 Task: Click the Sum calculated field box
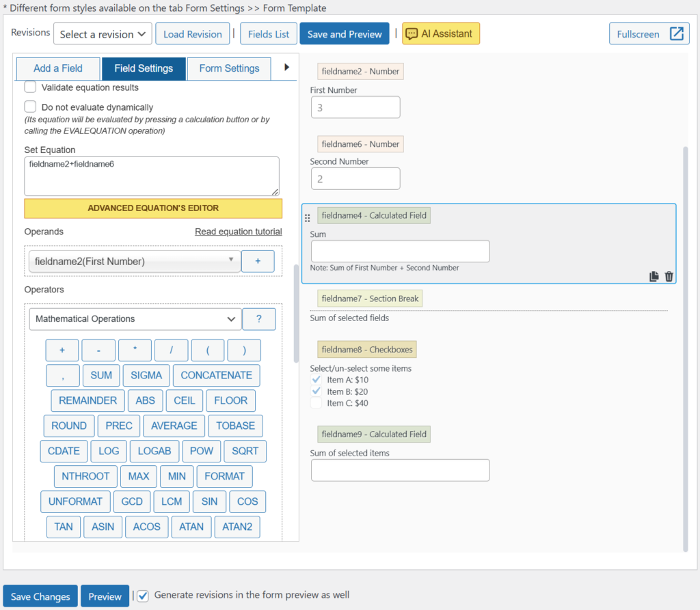click(401, 251)
